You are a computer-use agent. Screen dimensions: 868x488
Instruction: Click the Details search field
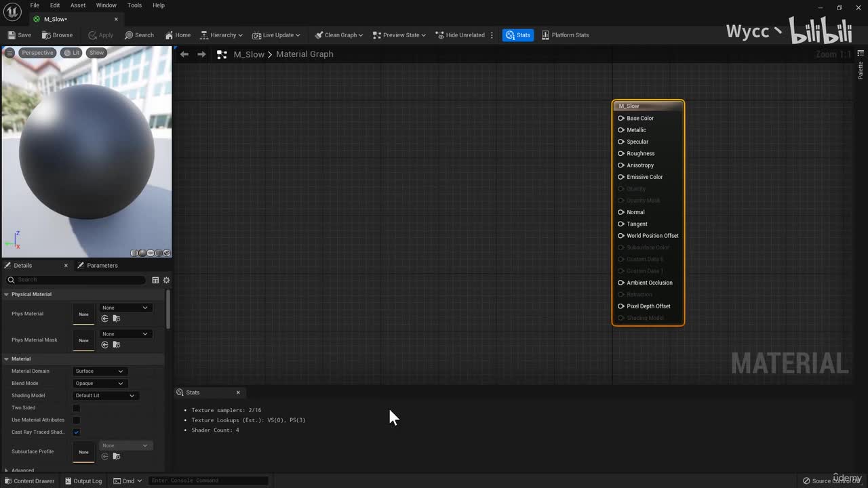coord(75,280)
